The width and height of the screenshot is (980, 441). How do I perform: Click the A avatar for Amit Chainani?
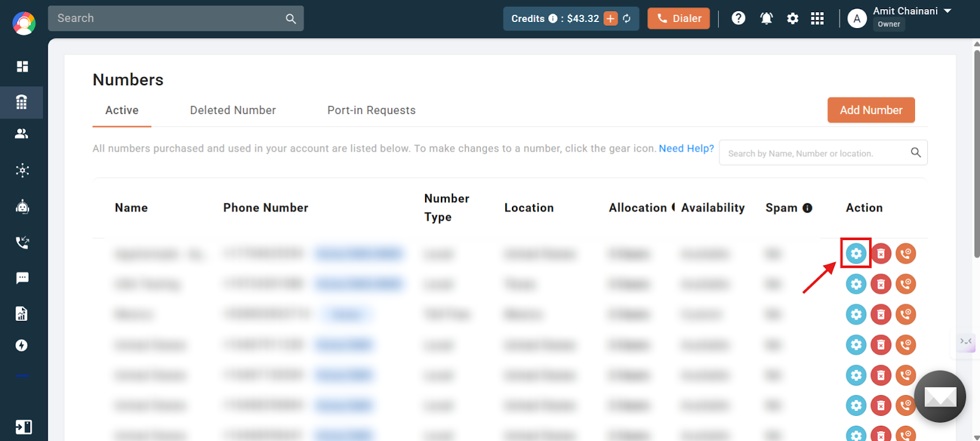point(857,18)
